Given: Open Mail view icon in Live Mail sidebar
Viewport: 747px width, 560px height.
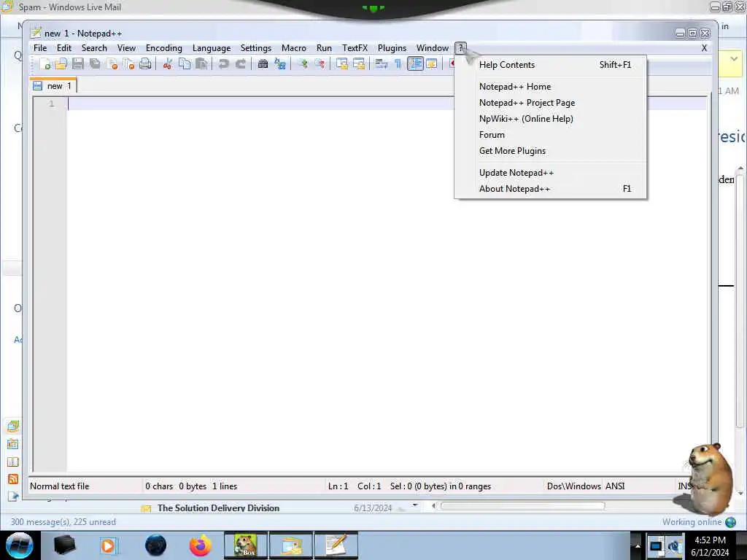Looking at the screenshot, I should pos(13,426).
